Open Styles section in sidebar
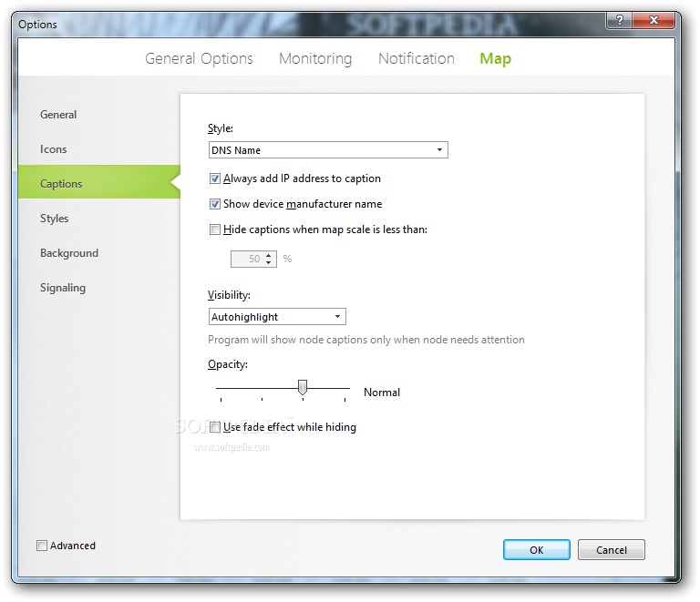Viewport: 700px width, 602px height. point(55,219)
